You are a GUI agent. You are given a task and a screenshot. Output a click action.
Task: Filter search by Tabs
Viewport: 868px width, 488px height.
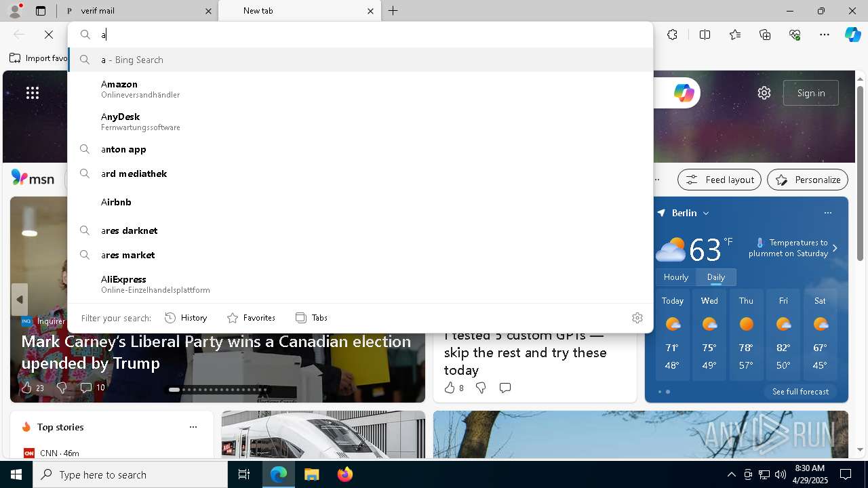coord(311,318)
